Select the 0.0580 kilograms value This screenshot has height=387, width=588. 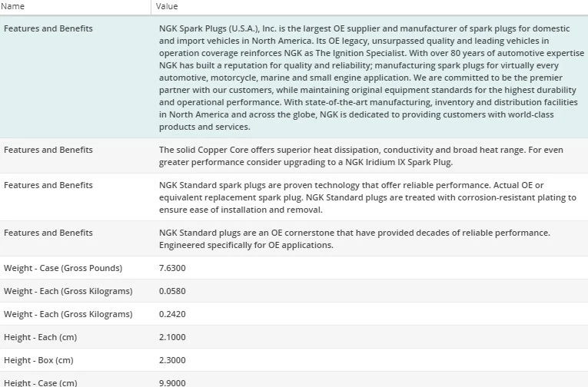[x=172, y=291]
